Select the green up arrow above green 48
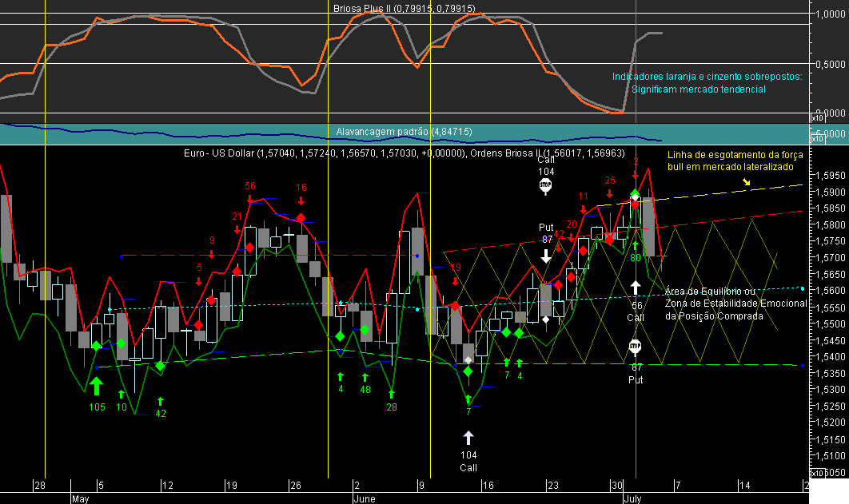The width and height of the screenshot is (849, 504). 365,377
